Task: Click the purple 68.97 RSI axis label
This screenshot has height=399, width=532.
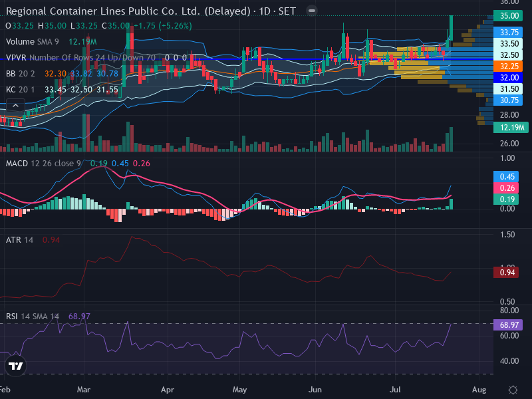Action: pos(508,325)
